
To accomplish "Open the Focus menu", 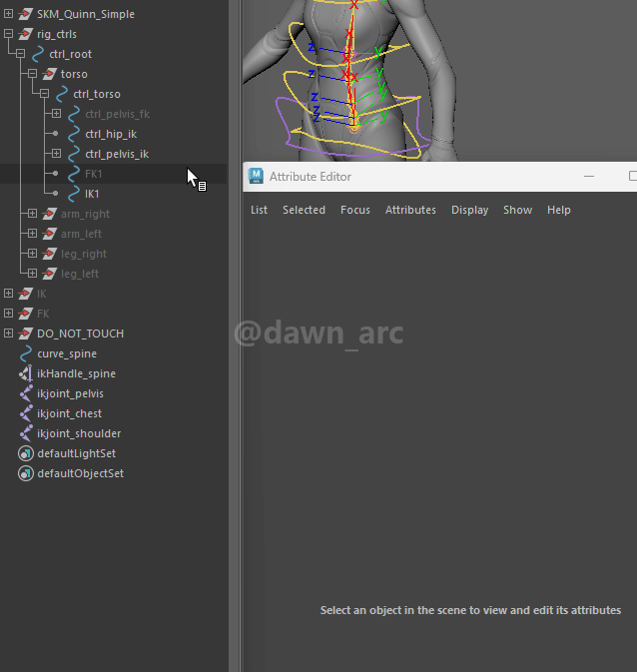I will (355, 210).
